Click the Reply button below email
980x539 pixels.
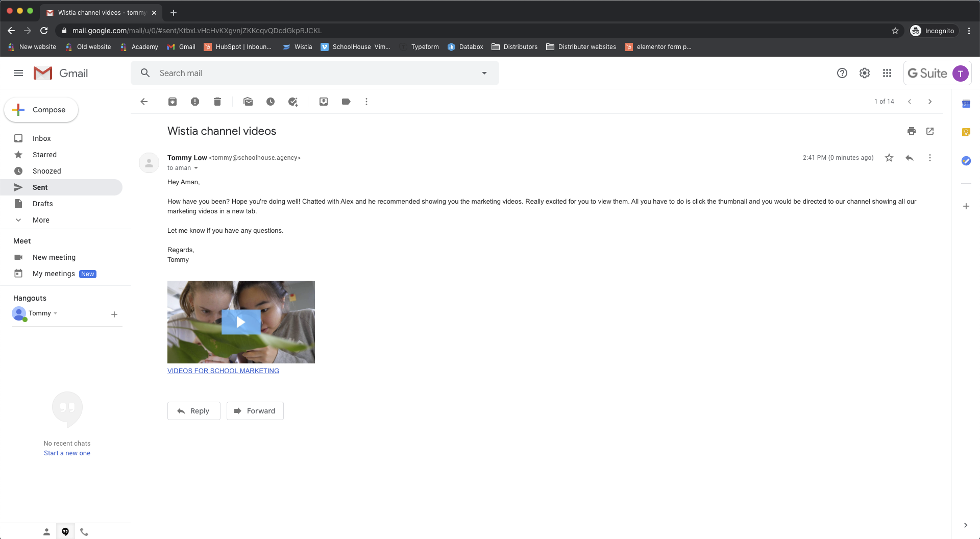click(x=194, y=411)
